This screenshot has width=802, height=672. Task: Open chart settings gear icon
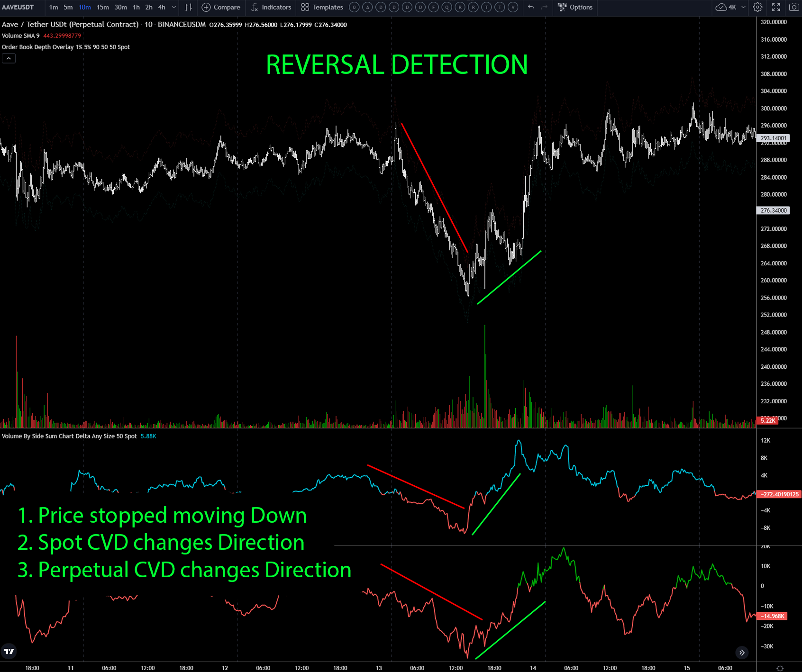click(757, 7)
